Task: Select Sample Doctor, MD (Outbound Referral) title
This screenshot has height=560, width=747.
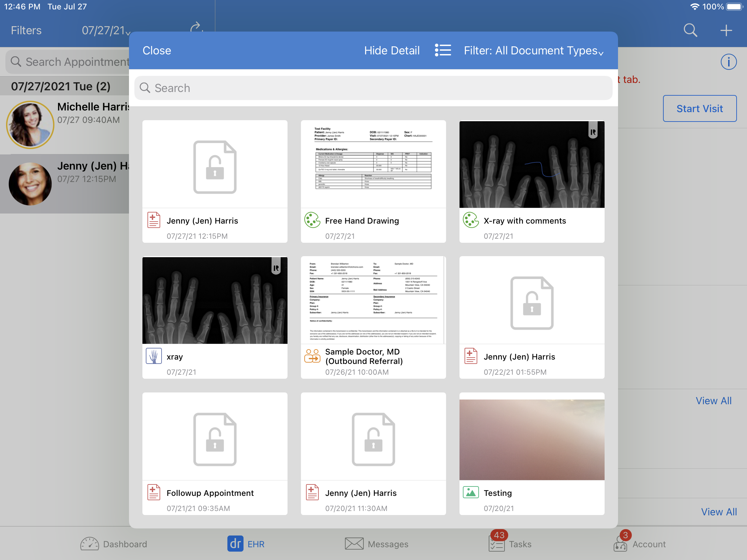Action: pyautogui.click(x=364, y=357)
